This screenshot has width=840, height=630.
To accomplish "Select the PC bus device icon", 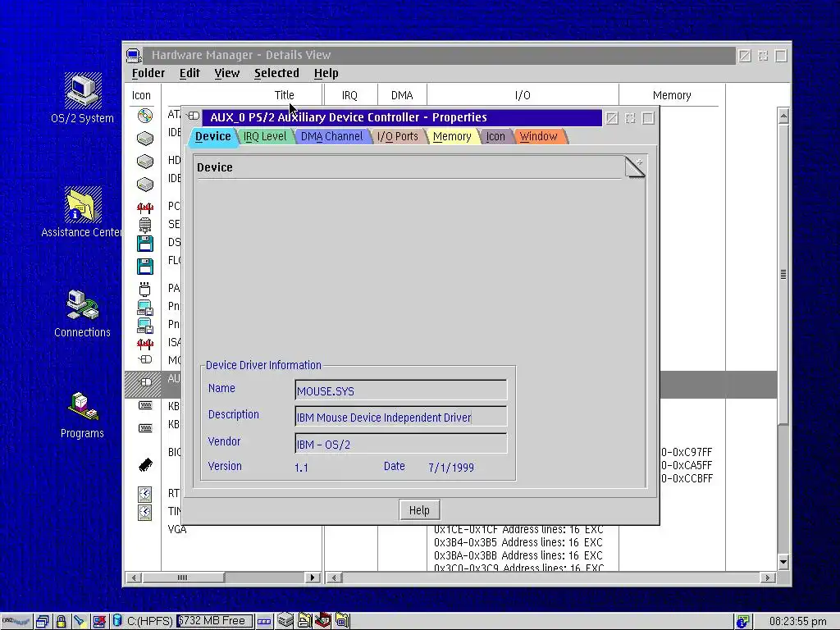I will pyautogui.click(x=144, y=208).
